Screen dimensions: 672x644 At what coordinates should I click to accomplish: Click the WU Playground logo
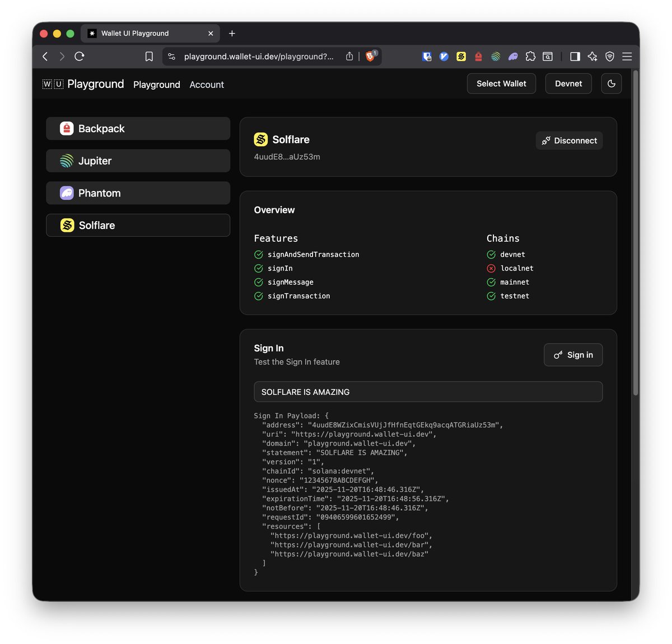(83, 84)
